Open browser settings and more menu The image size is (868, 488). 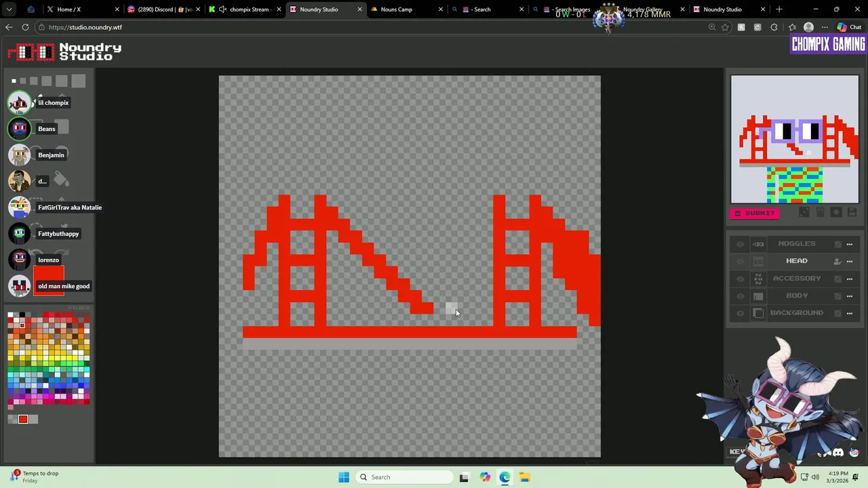[825, 27]
